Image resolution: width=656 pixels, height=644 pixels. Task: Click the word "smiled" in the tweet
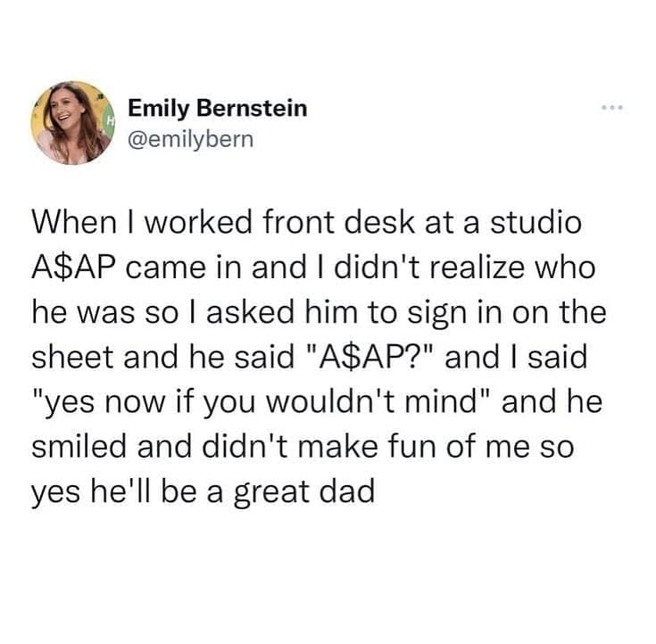[78, 447]
